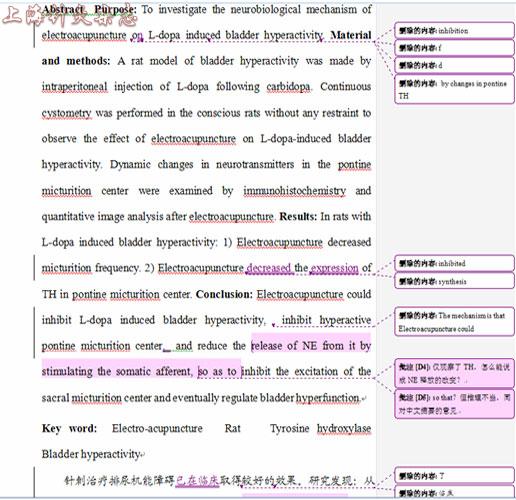Viewport: 516px width, 500px height.
Task: Click the misspelled word 'immunohistochemistry'
Action: [x=294, y=191]
